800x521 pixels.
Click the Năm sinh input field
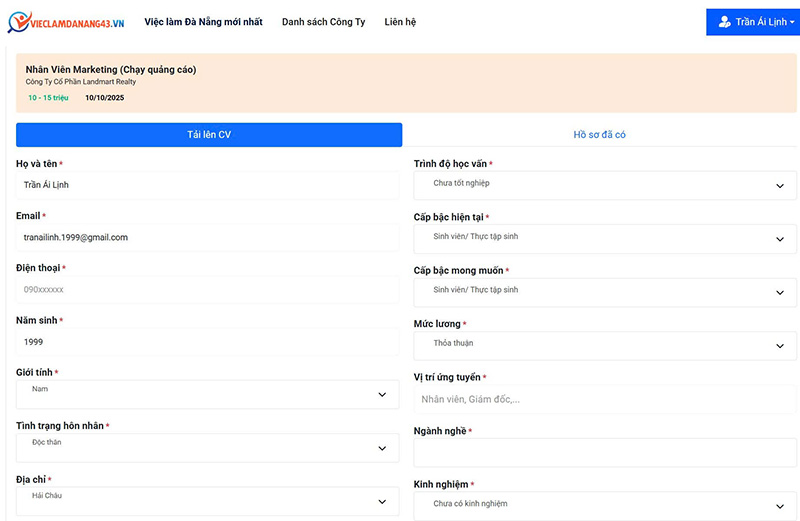point(207,342)
